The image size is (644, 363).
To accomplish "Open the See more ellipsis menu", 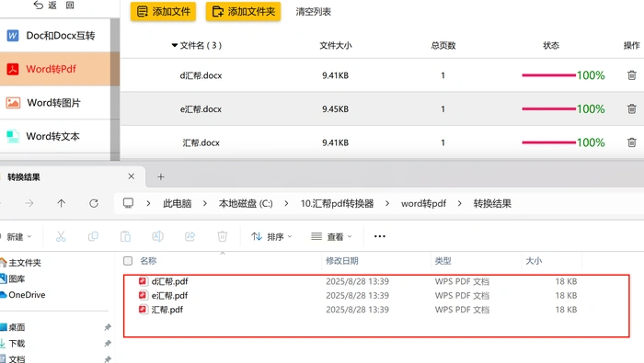I will click(x=379, y=236).
